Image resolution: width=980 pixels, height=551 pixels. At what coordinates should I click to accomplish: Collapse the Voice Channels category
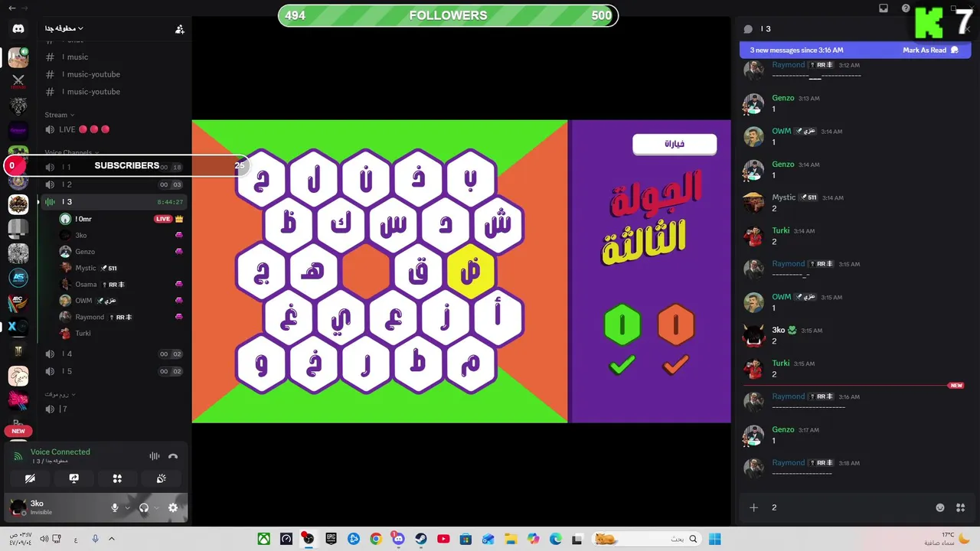pos(71,152)
